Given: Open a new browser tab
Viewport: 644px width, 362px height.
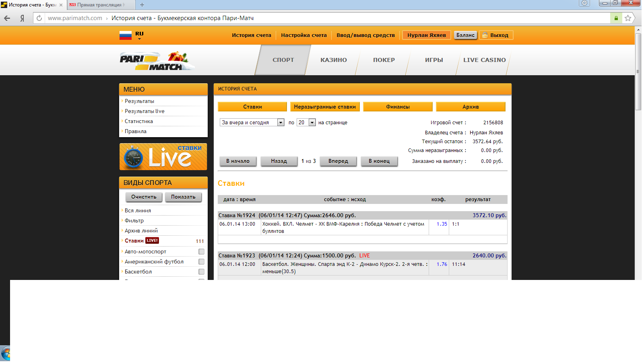Looking at the screenshot, I should [142, 5].
